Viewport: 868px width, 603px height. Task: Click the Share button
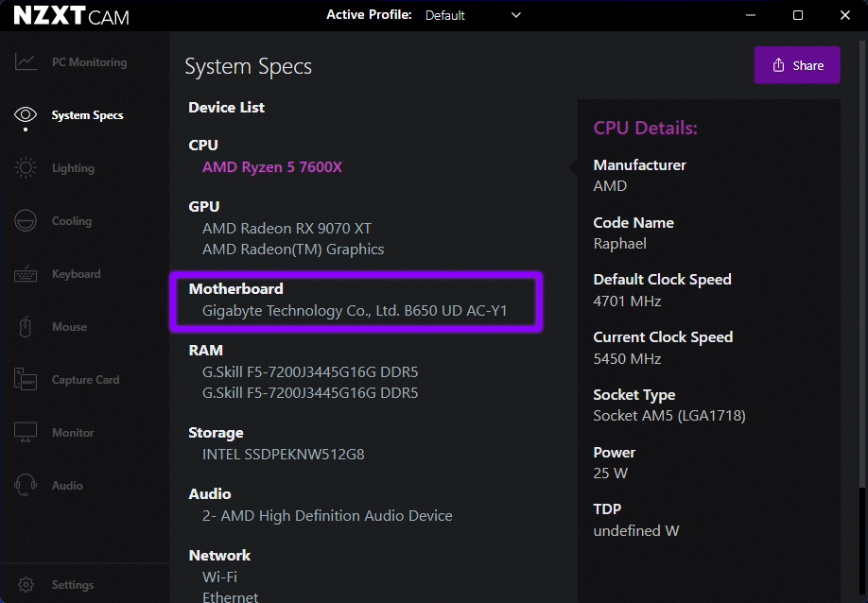796,64
